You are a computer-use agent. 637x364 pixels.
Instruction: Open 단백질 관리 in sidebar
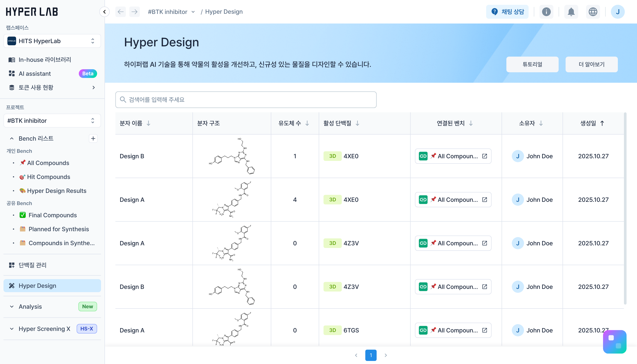coord(32,265)
